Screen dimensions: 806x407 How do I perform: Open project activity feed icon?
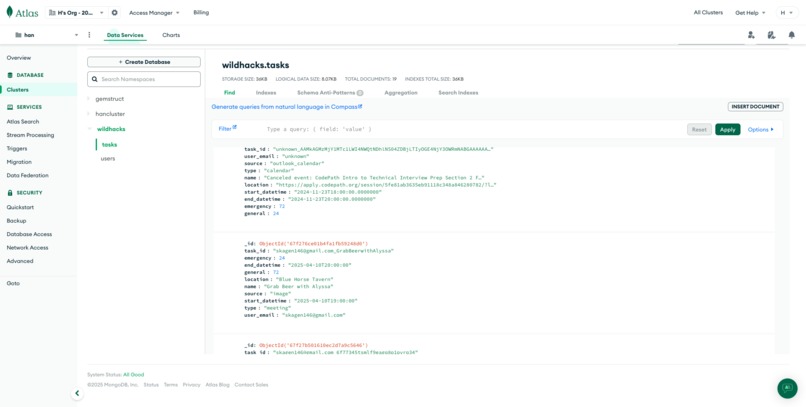pyautogui.click(x=771, y=35)
